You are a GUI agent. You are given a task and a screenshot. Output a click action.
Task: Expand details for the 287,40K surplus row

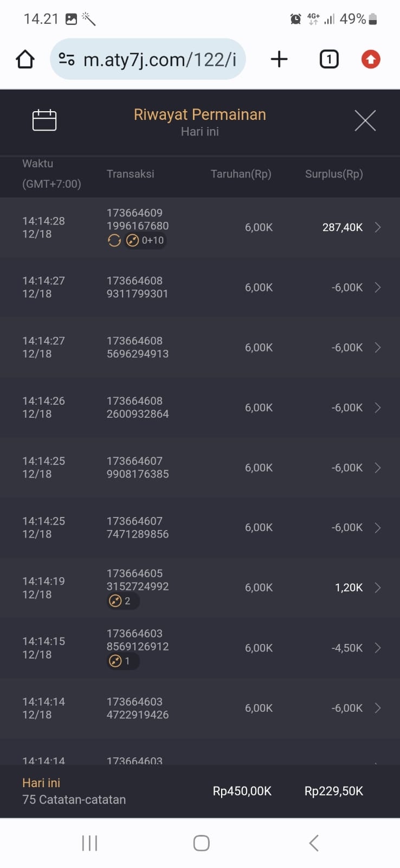click(x=378, y=227)
